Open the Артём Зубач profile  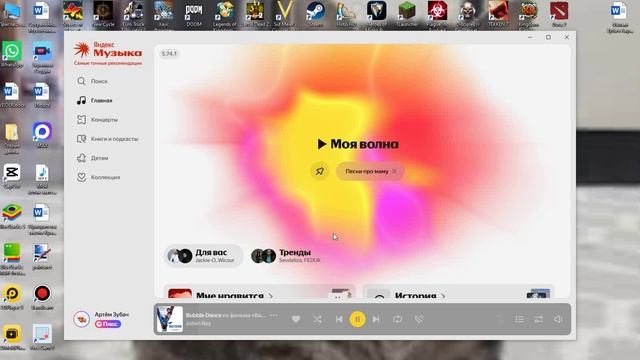click(x=111, y=314)
